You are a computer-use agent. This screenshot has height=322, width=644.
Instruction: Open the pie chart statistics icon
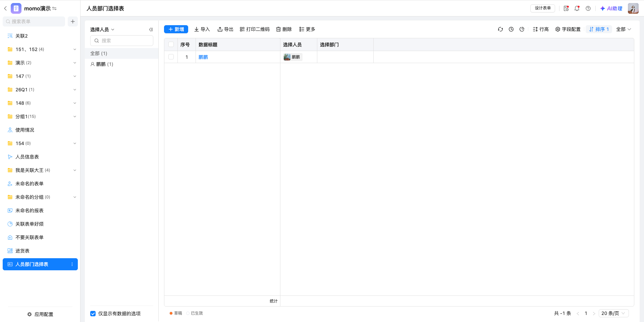(522, 29)
